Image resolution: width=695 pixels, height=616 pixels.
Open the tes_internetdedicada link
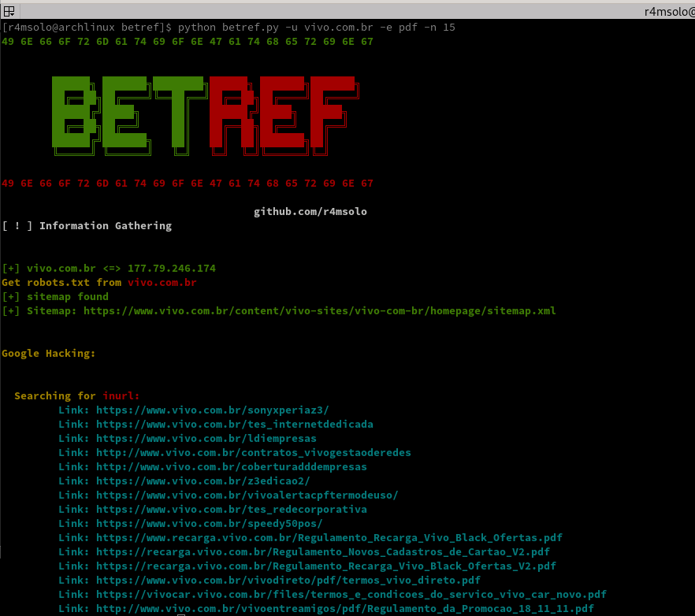point(235,425)
